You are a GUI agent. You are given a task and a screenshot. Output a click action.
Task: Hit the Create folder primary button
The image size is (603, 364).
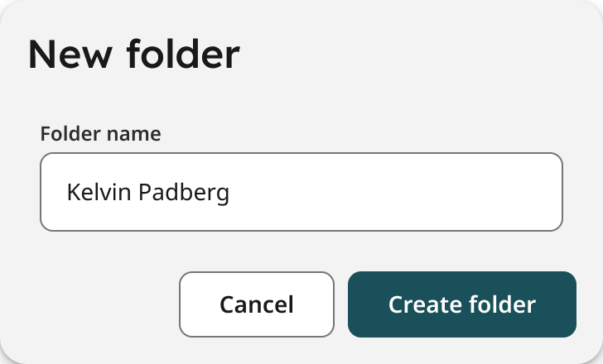[x=462, y=304]
